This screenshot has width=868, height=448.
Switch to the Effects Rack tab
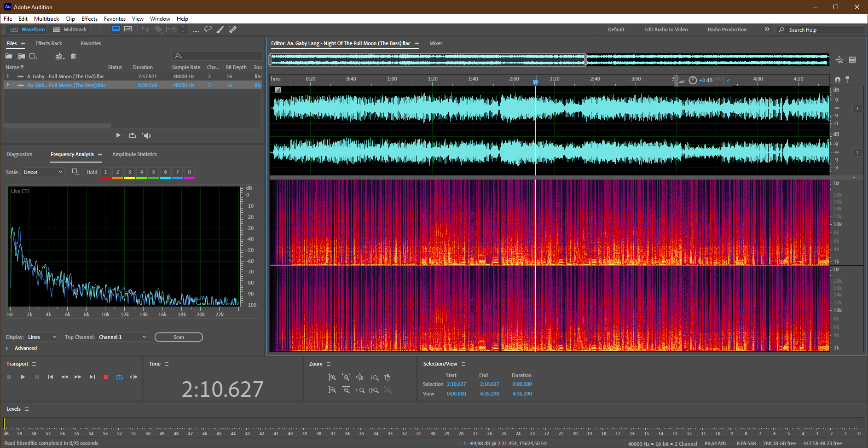point(49,43)
